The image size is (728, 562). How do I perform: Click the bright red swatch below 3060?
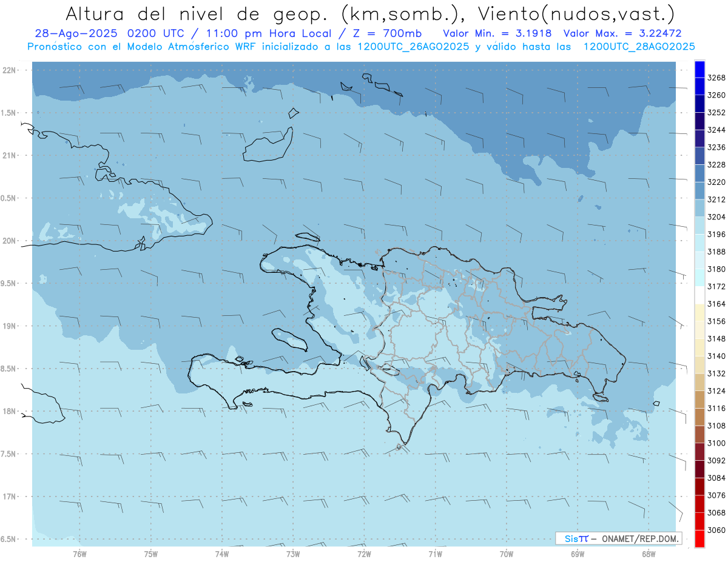click(699, 538)
